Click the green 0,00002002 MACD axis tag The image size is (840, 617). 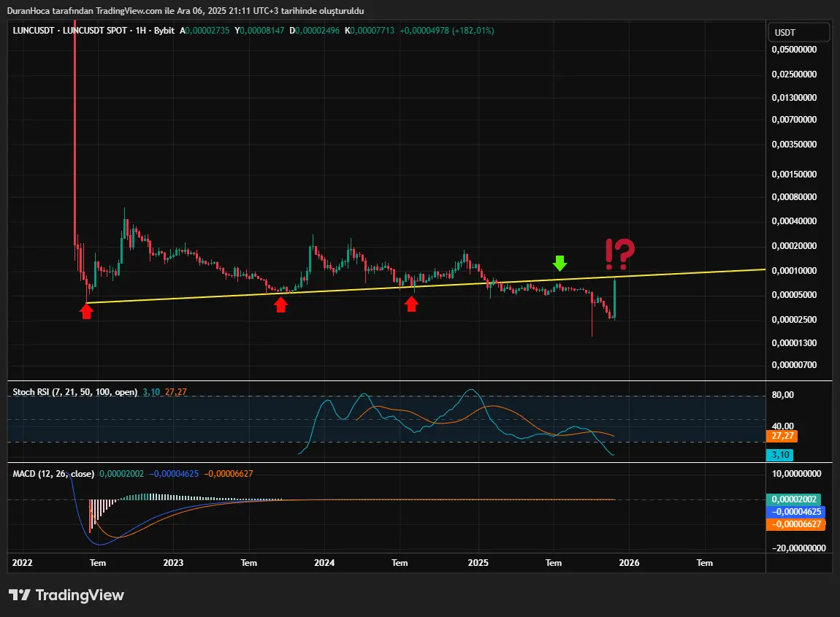point(793,499)
